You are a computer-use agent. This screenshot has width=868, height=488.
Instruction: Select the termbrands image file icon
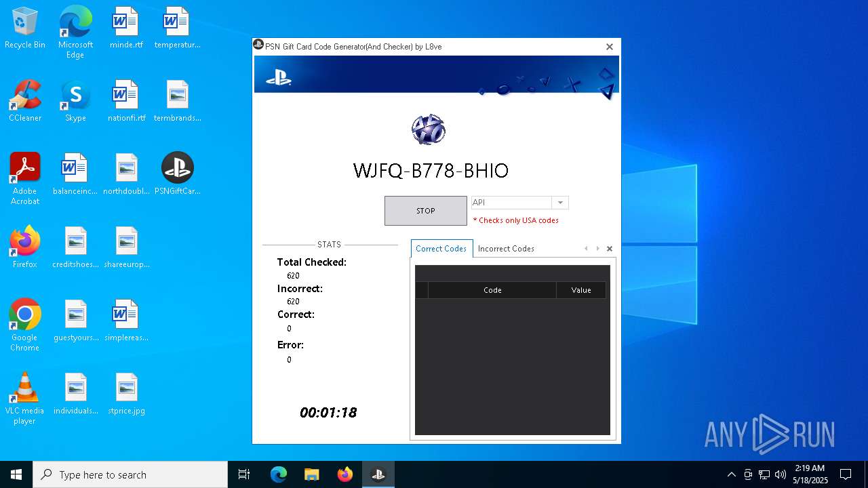click(177, 101)
